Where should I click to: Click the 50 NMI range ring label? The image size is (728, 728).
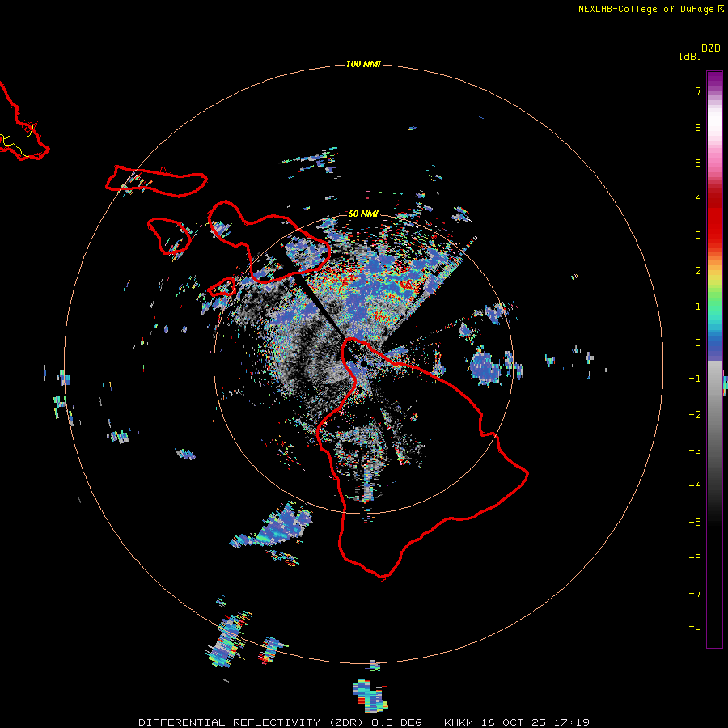click(x=363, y=214)
